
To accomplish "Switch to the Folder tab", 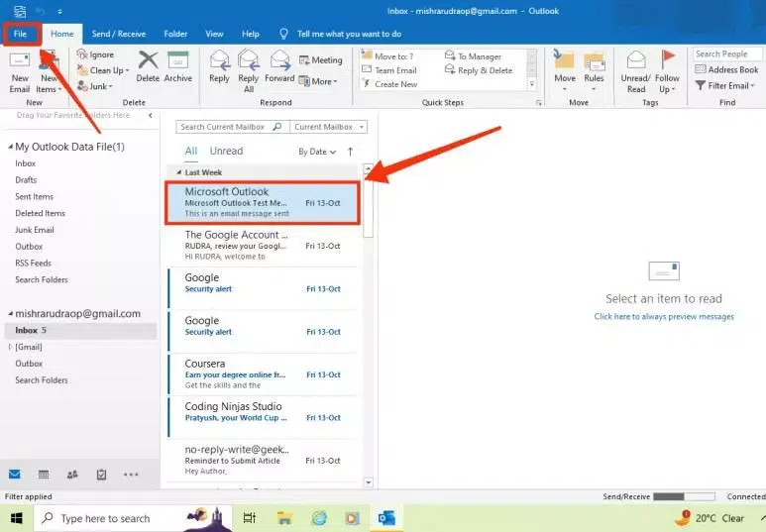I will [x=175, y=35].
